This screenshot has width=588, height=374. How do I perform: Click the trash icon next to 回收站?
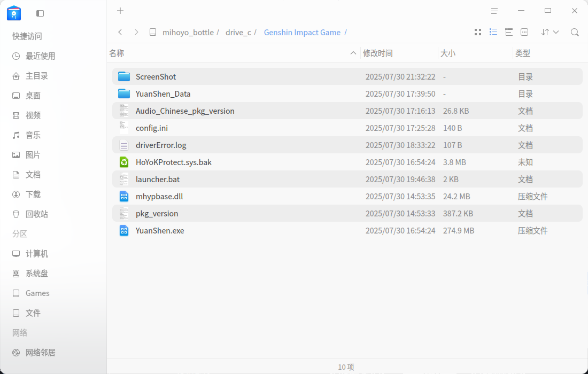[16, 214]
